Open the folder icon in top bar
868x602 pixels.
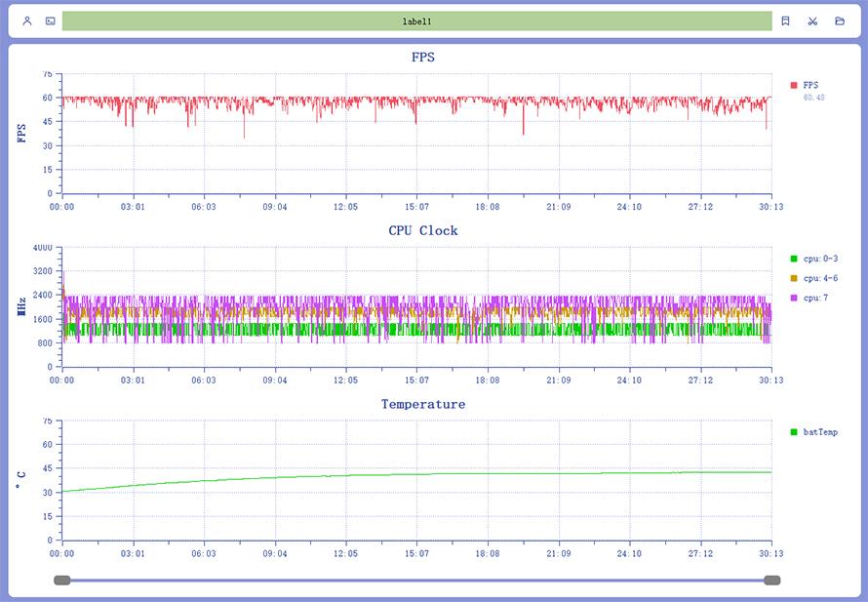click(840, 20)
